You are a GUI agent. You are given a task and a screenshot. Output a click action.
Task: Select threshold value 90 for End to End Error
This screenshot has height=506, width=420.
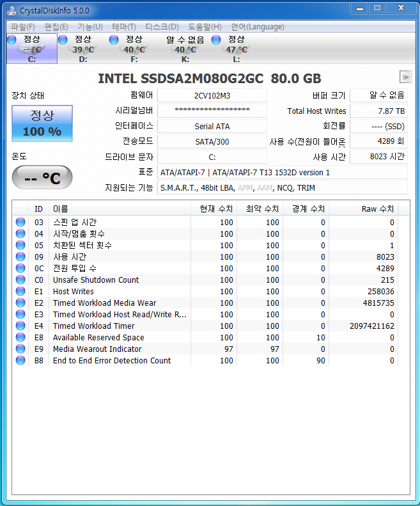[321, 360]
